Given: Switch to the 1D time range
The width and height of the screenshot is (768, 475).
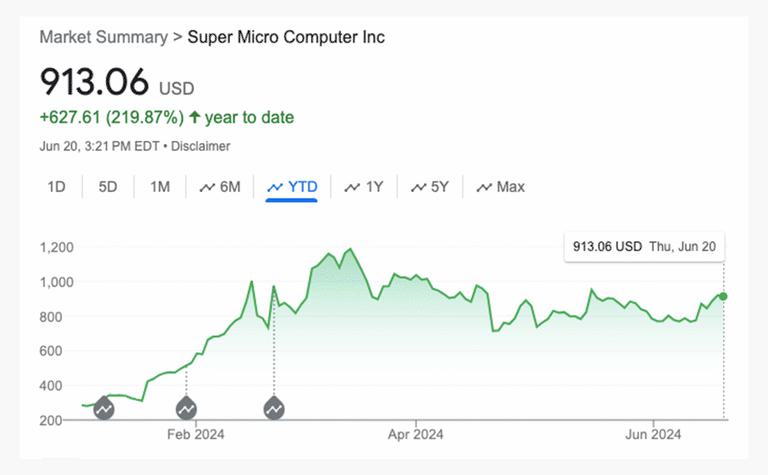Looking at the screenshot, I should [56, 187].
